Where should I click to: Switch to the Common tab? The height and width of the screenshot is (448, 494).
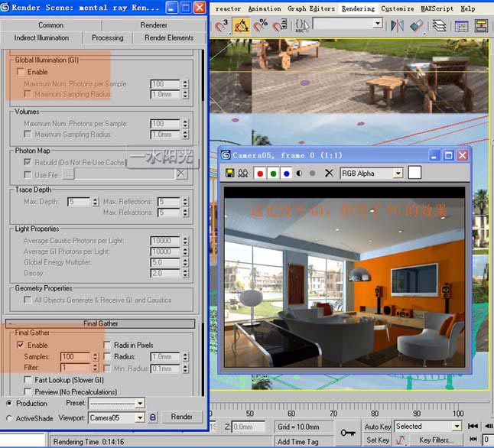tap(50, 25)
